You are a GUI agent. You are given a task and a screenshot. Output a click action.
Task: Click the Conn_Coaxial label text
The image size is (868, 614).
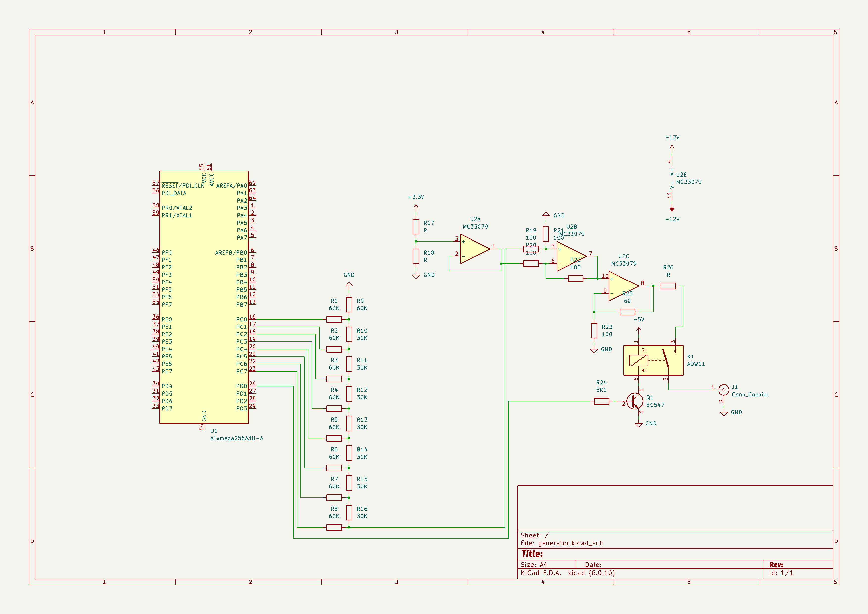pos(750,395)
